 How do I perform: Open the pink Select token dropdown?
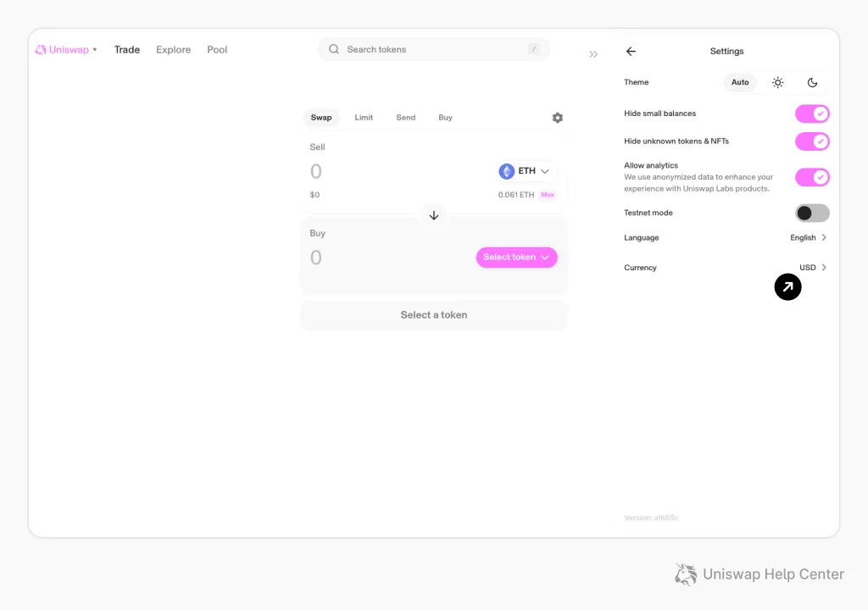516,258
